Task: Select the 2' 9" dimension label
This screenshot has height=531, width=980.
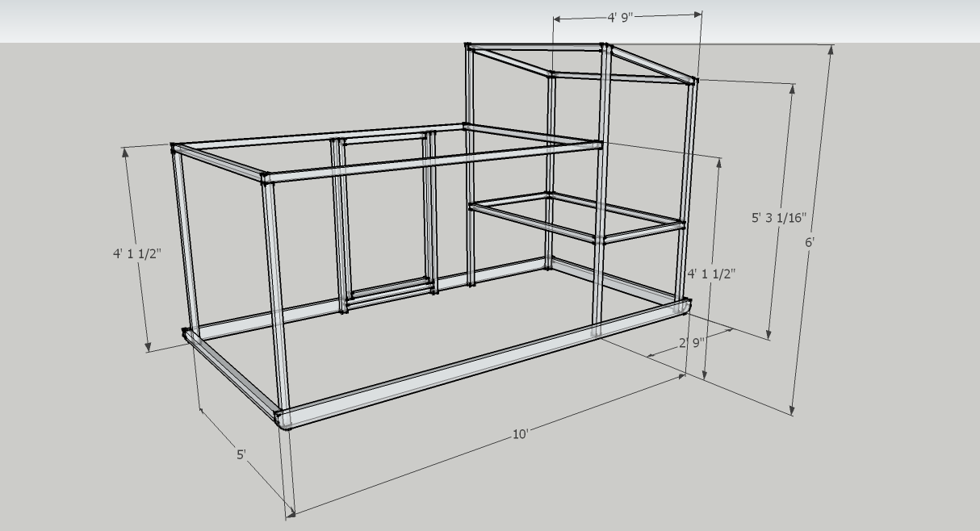Action: [x=692, y=343]
